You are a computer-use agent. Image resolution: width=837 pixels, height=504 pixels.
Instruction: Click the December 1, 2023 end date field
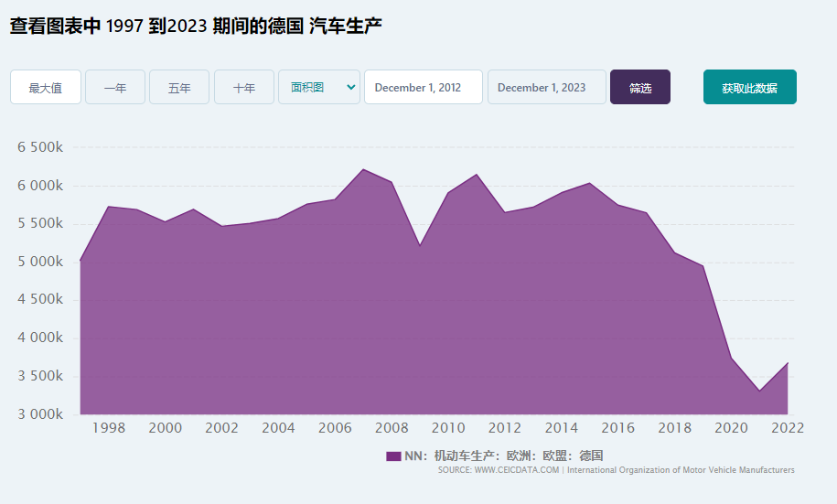tap(547, 87)
